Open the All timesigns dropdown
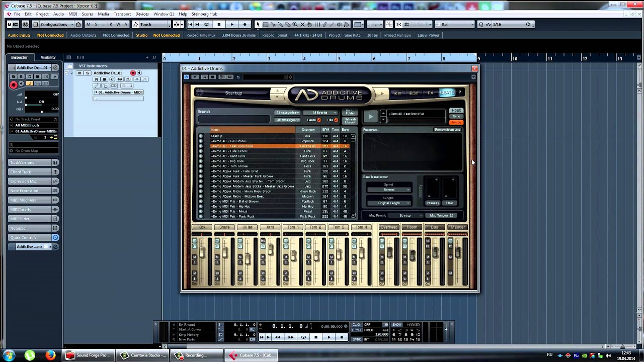644x362 pixels. 287,120
